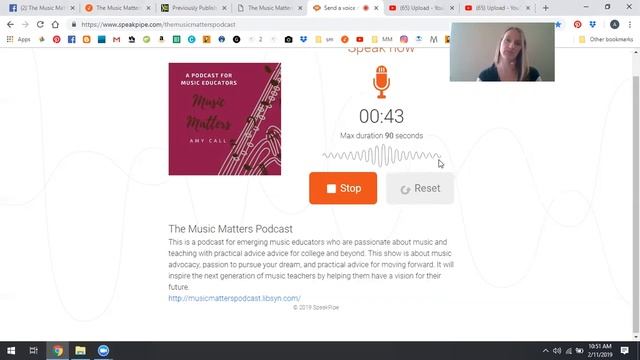Click the webcam video overlay
Screen dimensions: 640x360
[502, 52]
